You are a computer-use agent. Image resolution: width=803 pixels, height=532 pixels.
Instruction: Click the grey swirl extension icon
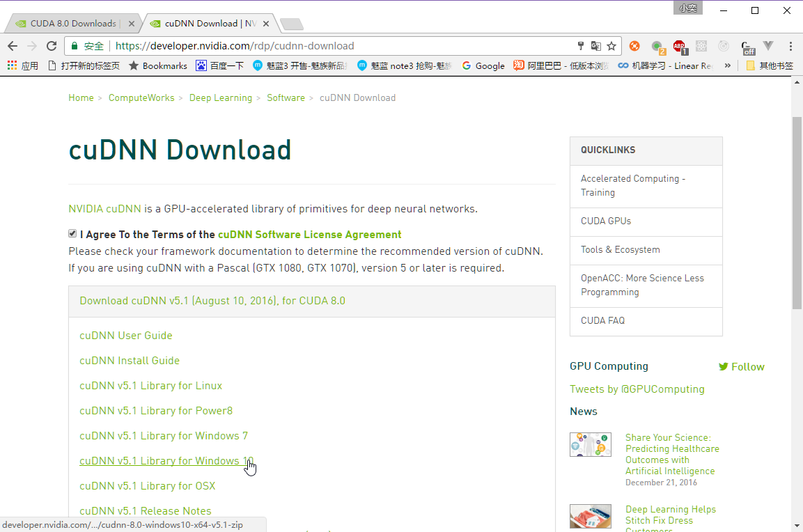pos(723,46)
